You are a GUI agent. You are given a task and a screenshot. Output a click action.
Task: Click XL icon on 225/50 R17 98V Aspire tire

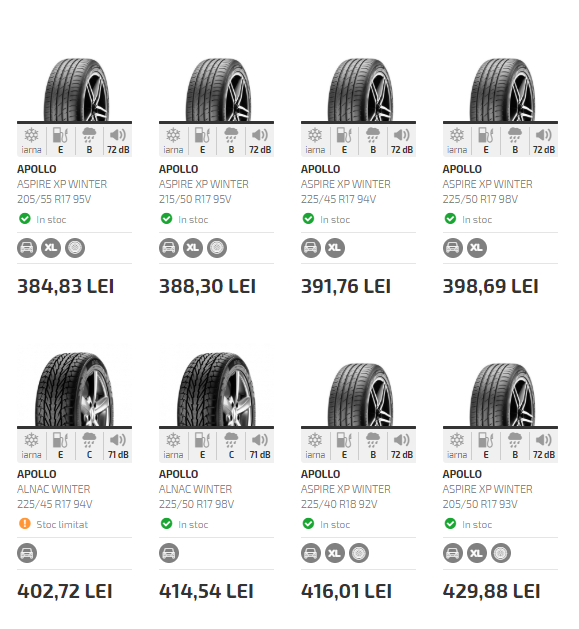click(477, 248)
